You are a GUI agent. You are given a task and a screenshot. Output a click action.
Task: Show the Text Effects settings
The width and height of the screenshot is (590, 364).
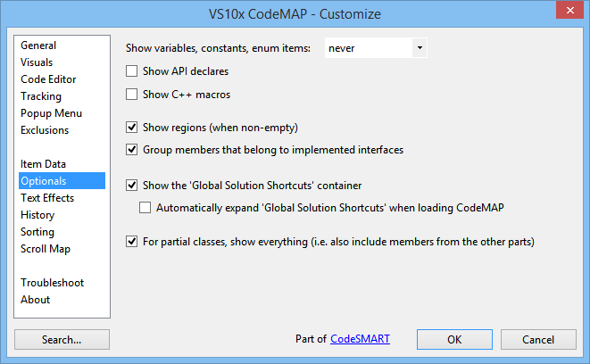(47, 198)
